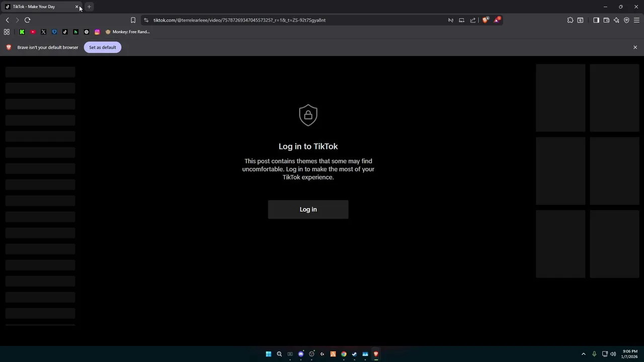Open Windows taskbar search

pyautogui.click(x=279, y=354)
